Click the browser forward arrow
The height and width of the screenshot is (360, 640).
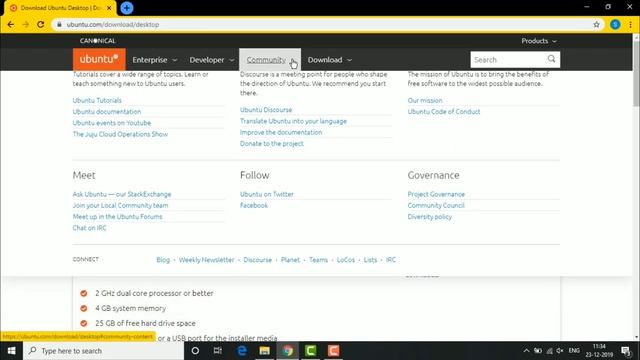click(26, 24)
